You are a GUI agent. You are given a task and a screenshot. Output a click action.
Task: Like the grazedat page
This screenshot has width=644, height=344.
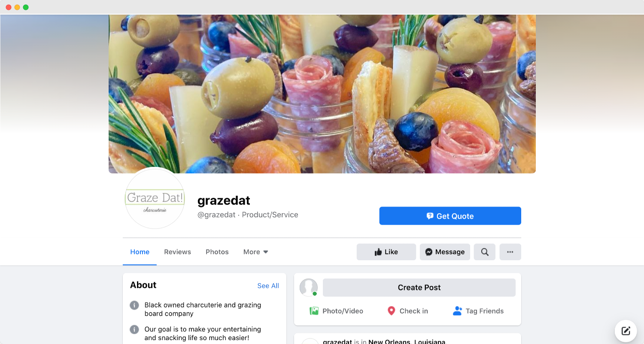click(x=386, y=252)
